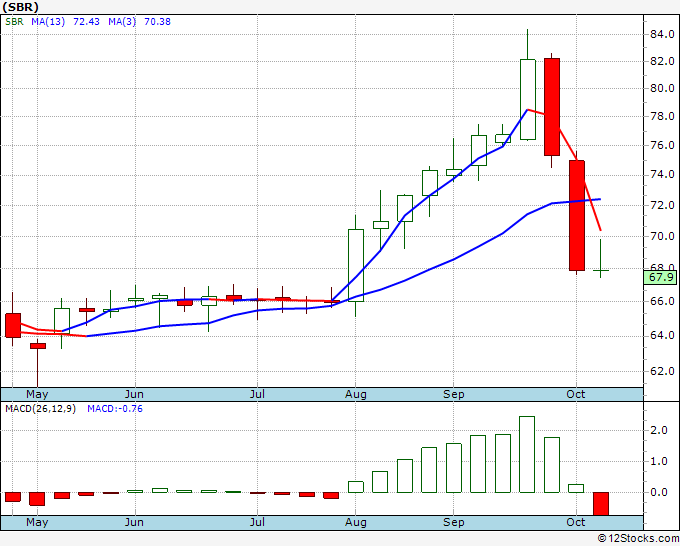
Task: Click the 80.0 price axis label
Action: point(662,88)
